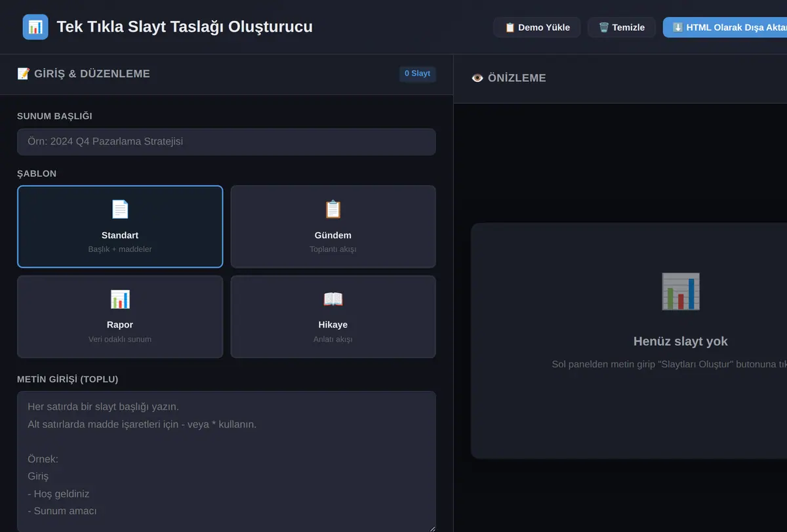787x532 pixels.
Task: Click the Temizle button
Action: coord(622,28)
